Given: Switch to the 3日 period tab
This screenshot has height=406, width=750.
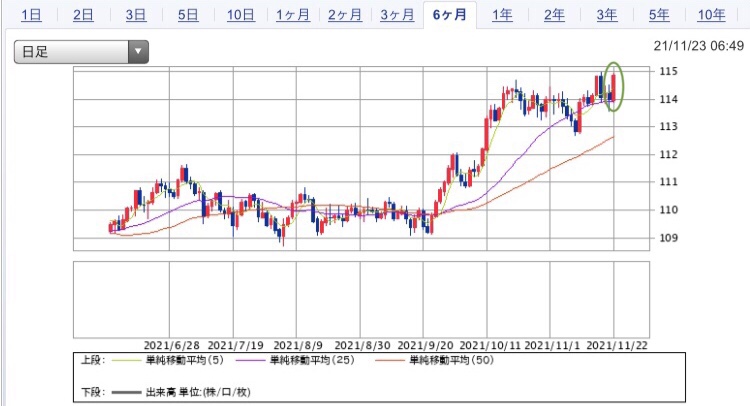Looking at the screenshot, I should click(x=136, y=15).
